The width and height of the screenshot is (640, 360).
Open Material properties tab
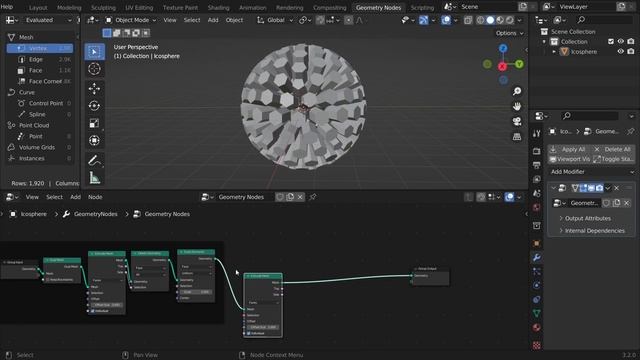537,327
